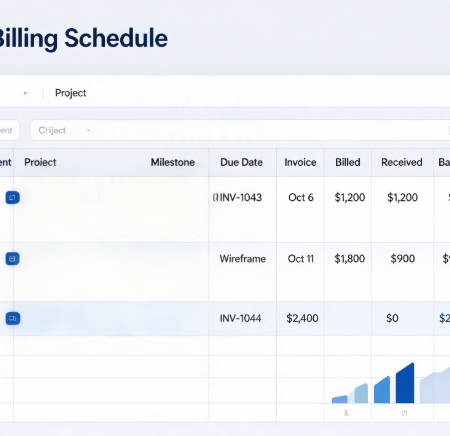This screenshot has height=436, width=450.
Task: Select the $0 cell
Action: 392,318
